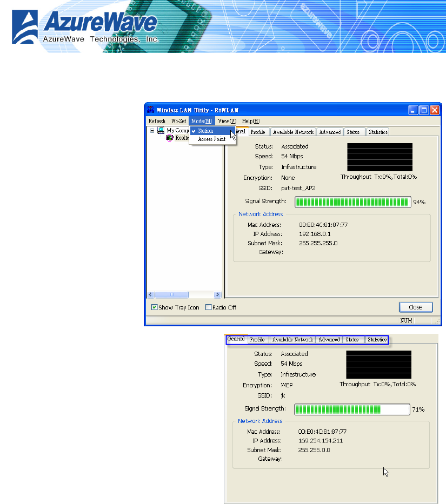Select Advanced tab in lower screenshot

(329, 339)
